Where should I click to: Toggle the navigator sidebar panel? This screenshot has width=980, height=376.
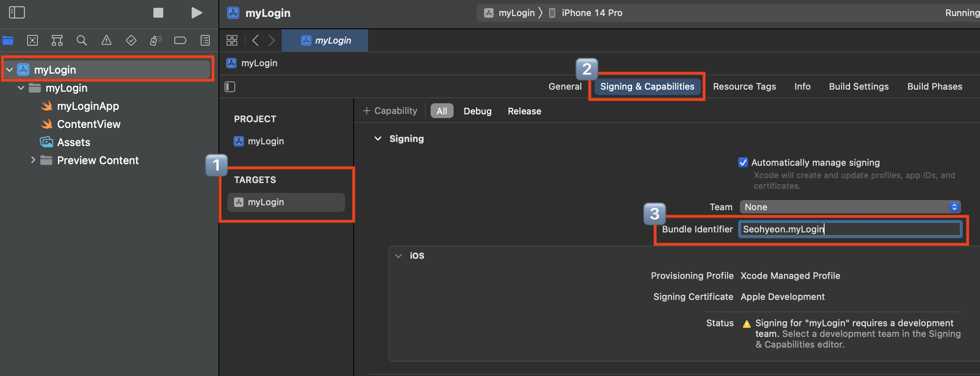coord(17,12)
